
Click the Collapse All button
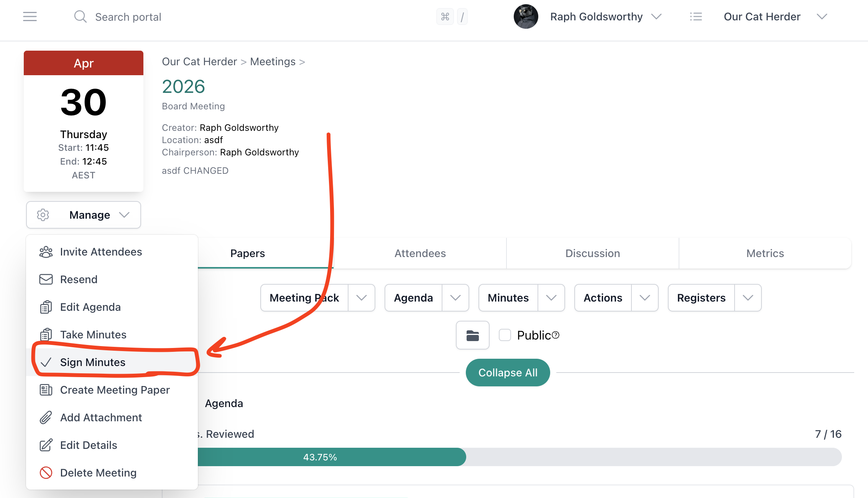click(508, 372)
